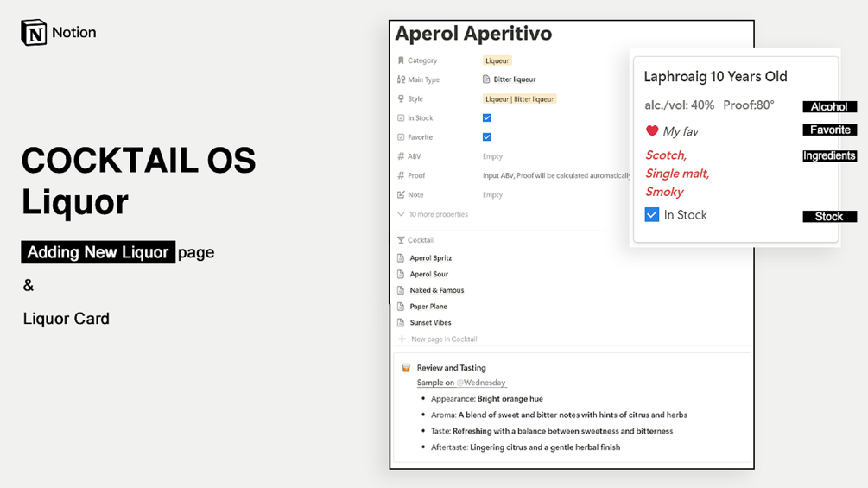Click the Aftertaste bullet line
This screenshot has width=868, height=488.
click(x=525, y=447)
